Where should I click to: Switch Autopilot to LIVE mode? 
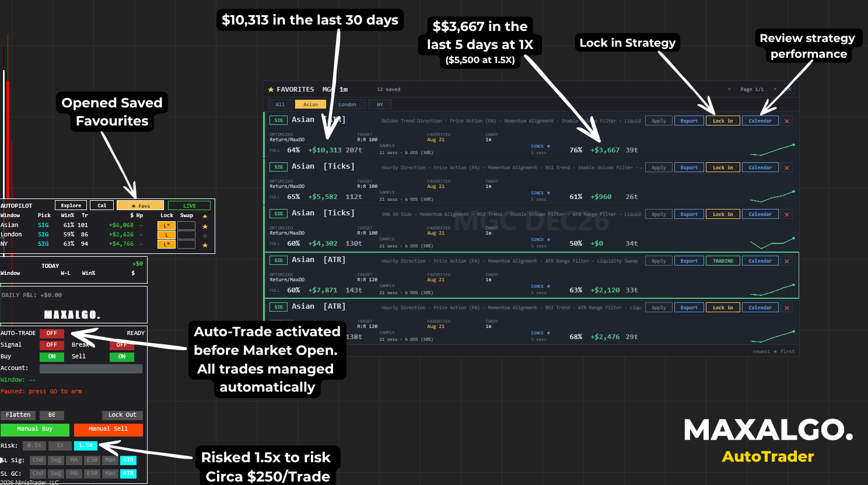[x=190, y=205]
